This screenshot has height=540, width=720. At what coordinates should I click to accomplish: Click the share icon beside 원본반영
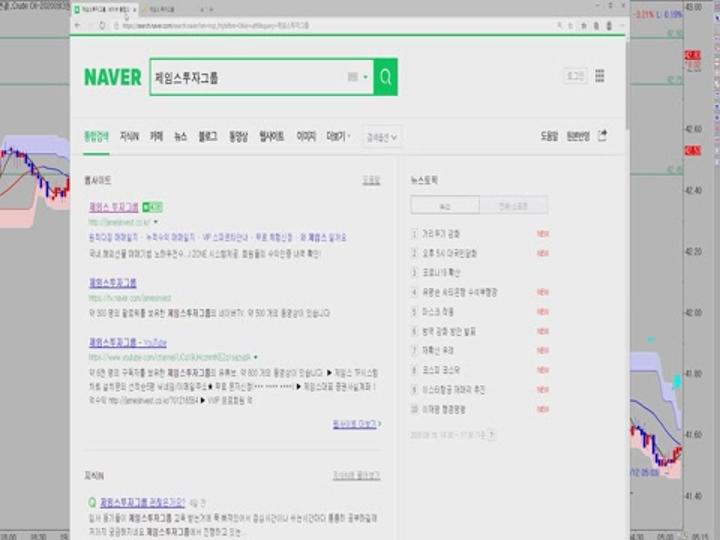click(x=602, y=136)
